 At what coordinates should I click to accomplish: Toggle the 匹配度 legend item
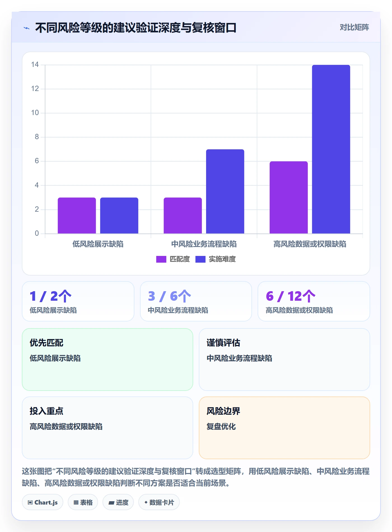[173, 259]
